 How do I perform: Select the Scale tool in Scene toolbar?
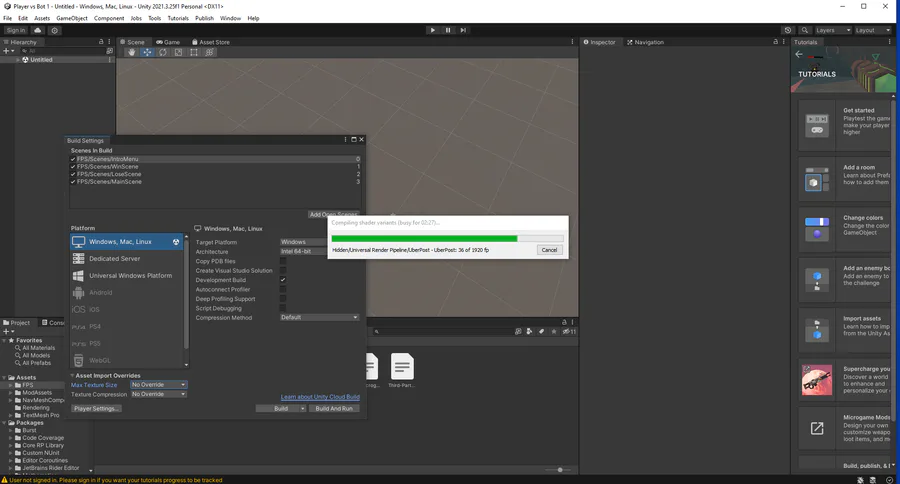(x=179, y=52)
